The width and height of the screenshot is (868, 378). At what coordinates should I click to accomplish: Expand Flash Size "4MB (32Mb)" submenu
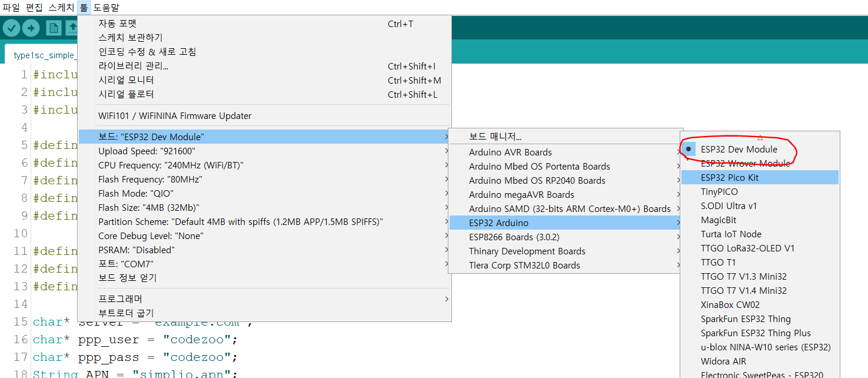[264, 207]
